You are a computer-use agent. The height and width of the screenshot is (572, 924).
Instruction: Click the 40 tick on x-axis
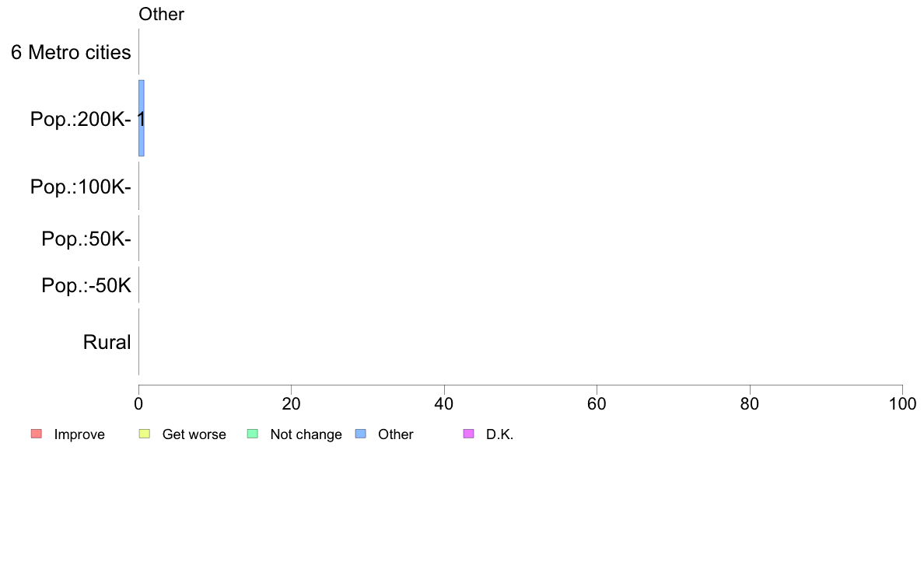(x=444, y=403)
